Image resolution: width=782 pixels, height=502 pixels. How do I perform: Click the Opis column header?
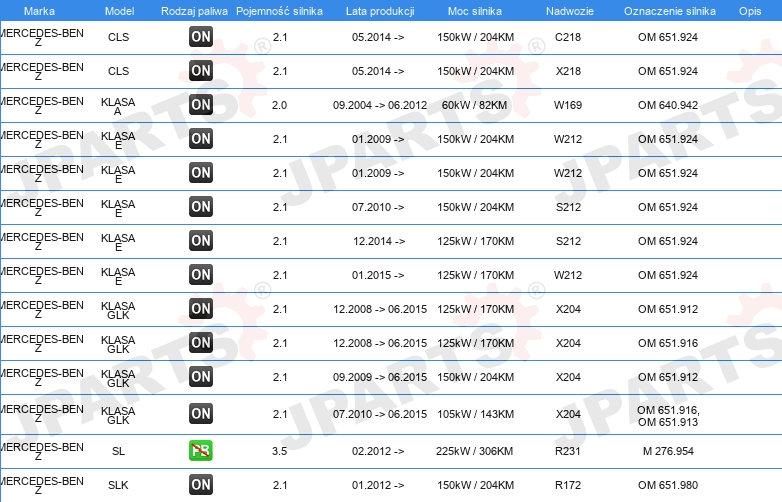coord(750,11)
